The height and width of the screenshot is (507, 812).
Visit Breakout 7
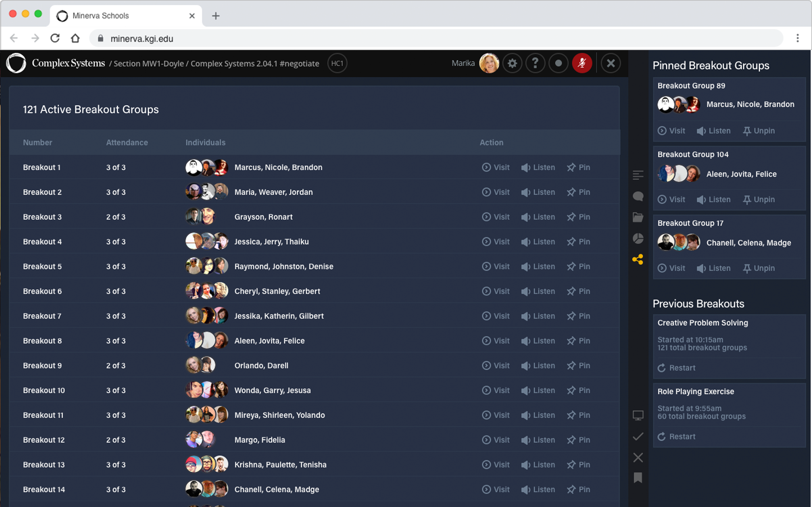coord(496,316)
